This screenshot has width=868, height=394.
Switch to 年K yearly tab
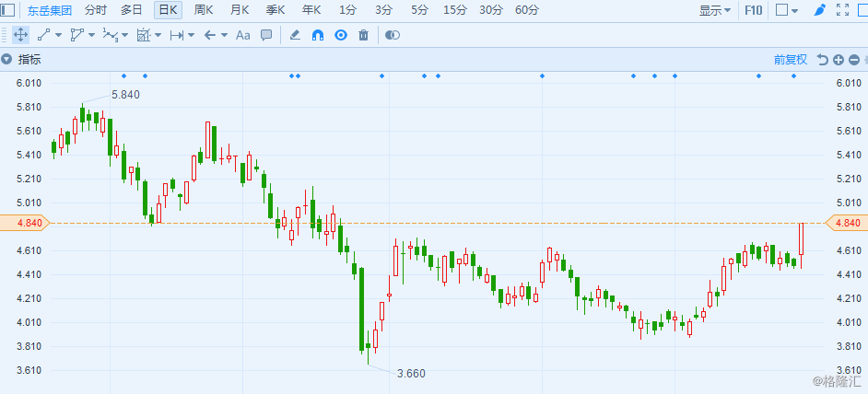pyautogui.click(x=311, y=9)
